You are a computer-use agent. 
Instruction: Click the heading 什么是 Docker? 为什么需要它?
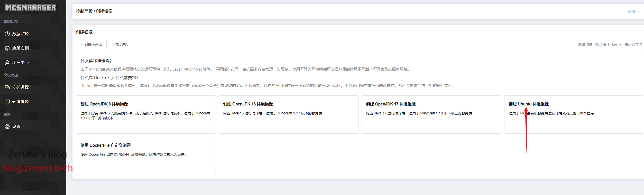tap(109, 77)
